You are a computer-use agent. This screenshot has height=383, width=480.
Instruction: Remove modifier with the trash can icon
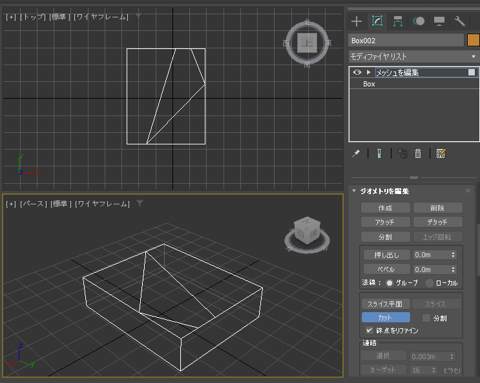[x=418, y=154]
